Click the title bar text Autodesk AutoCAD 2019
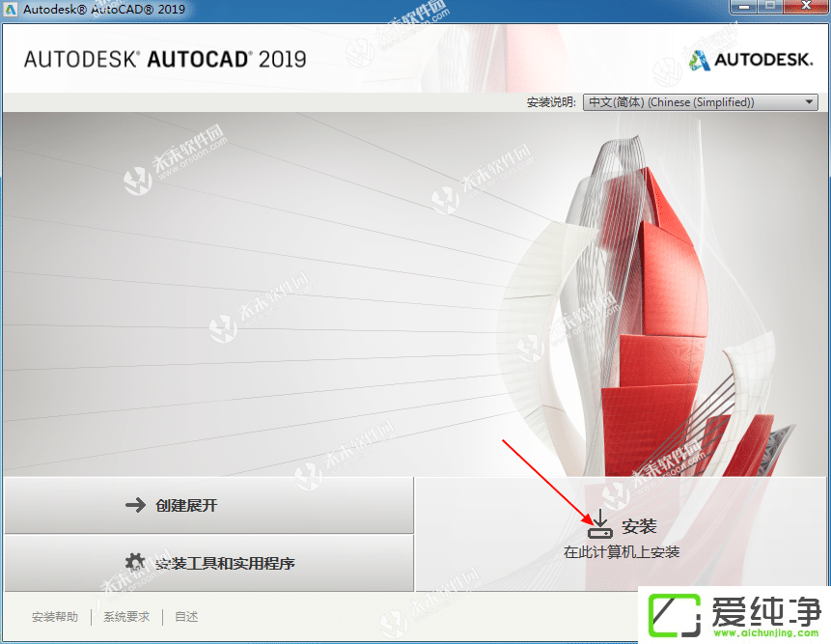831x644 pixels. tap(106, 8)
